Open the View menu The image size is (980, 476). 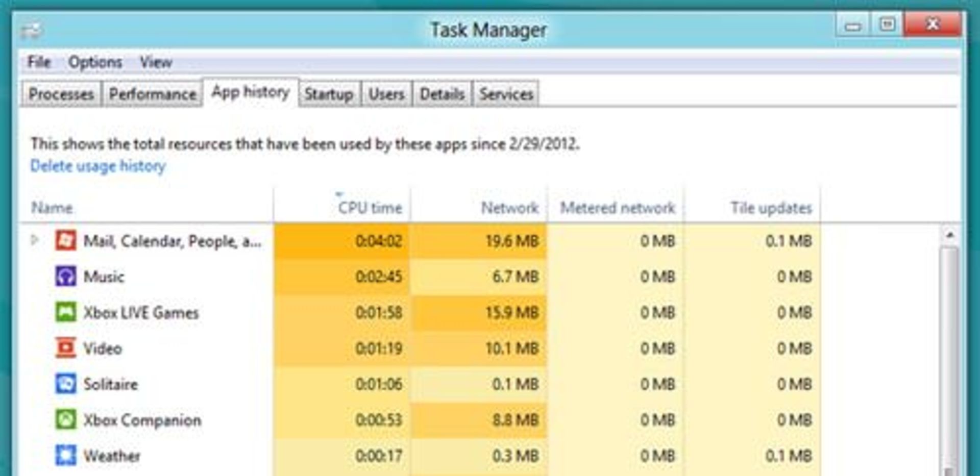coord(156,62)
